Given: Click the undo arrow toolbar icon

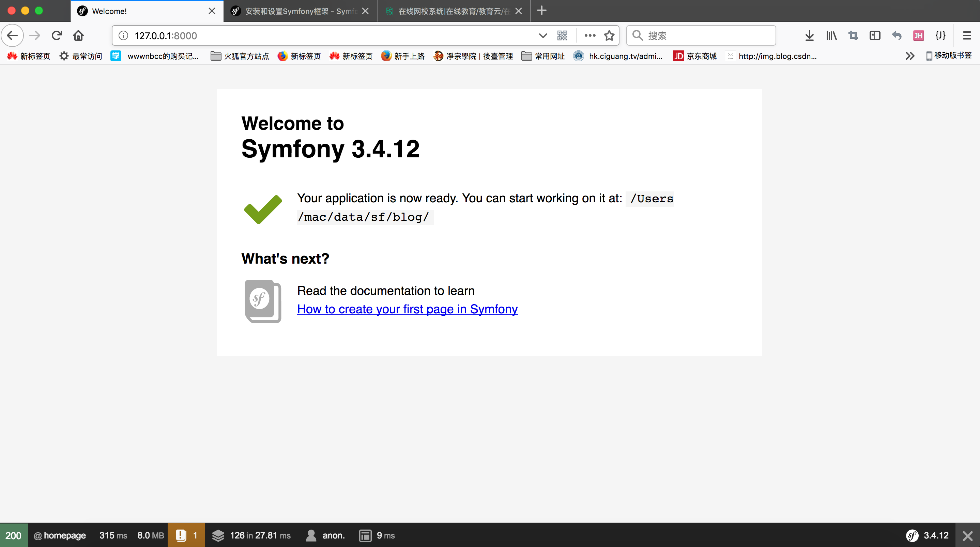Looking at the screenshot, I should click(897, 36).
